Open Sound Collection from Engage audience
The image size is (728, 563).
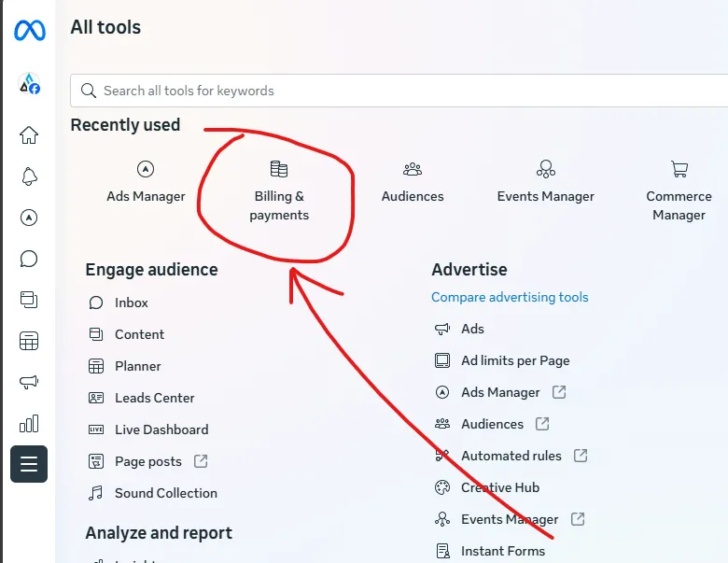coord(165,493)
